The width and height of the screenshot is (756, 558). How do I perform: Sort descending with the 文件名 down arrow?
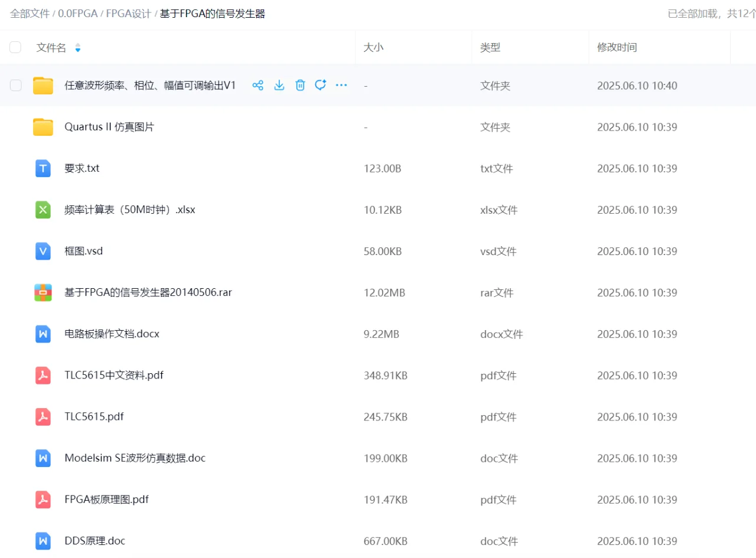77,50
